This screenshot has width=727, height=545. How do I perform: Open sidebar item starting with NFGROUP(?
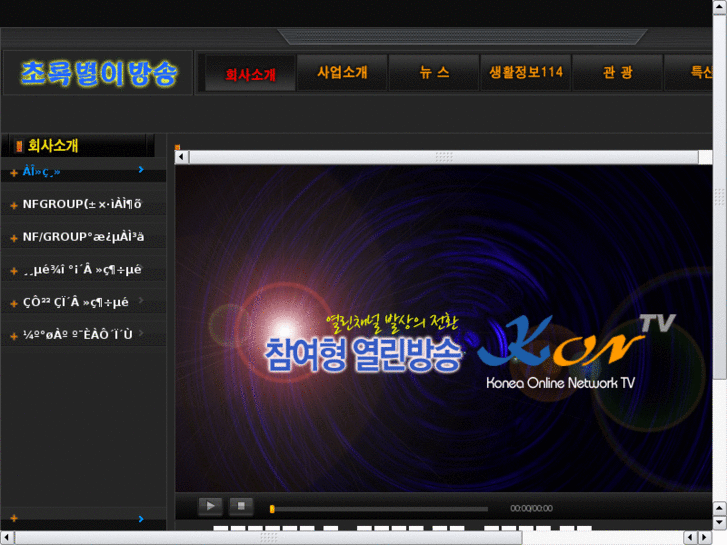point(82,204)
